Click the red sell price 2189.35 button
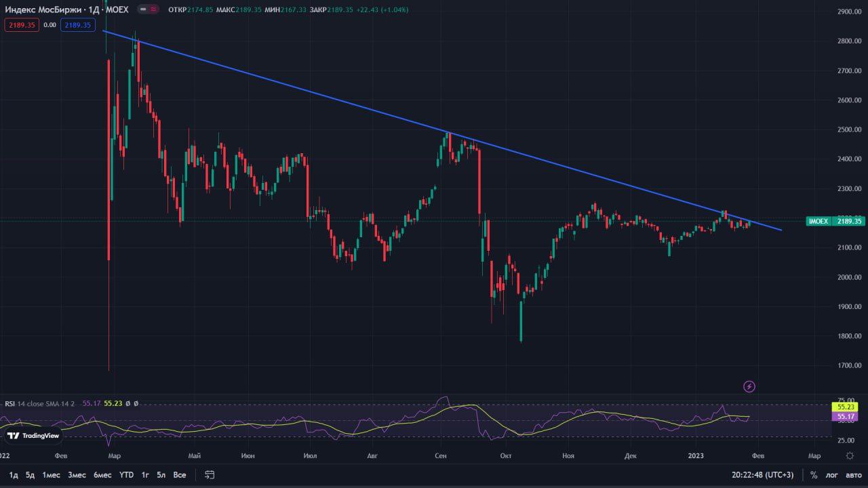This screenshot has width=868, height=488. point(22,24)
